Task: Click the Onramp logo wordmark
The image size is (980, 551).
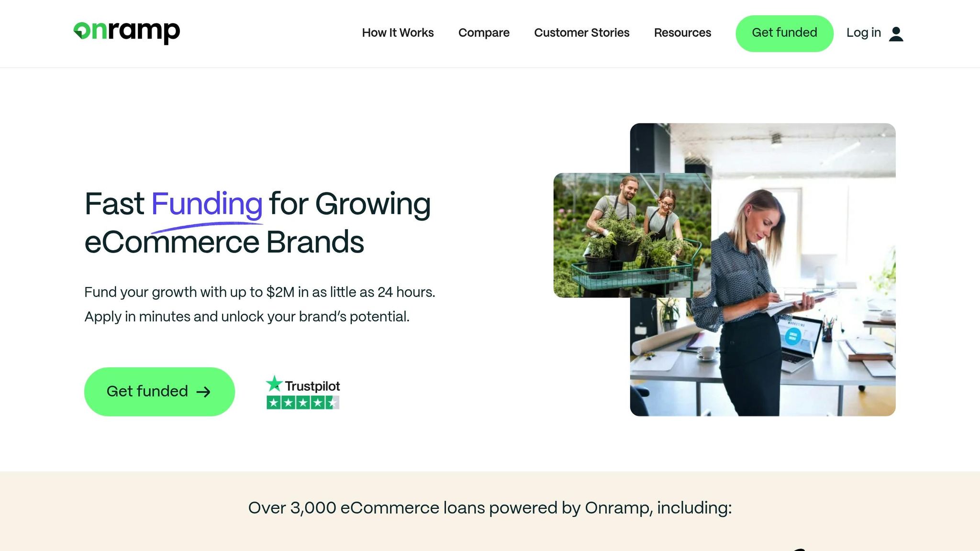Action: (x=127, y=32)
